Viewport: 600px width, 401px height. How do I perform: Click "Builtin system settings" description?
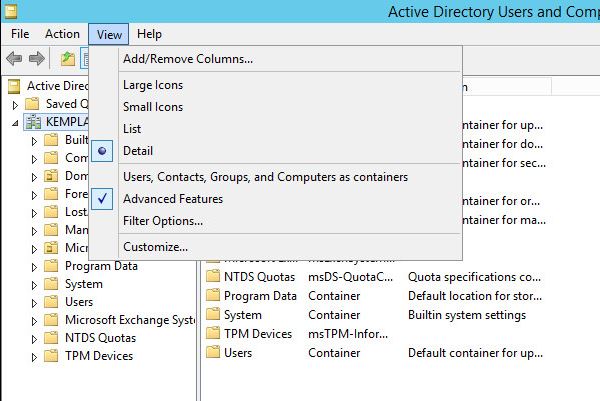coord(467,315)
